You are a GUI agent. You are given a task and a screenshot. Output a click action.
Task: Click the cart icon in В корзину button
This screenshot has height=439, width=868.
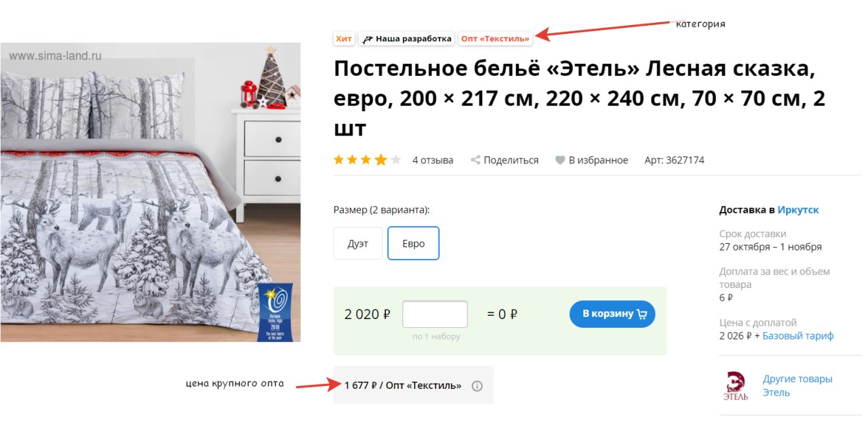tap(642, 314)
